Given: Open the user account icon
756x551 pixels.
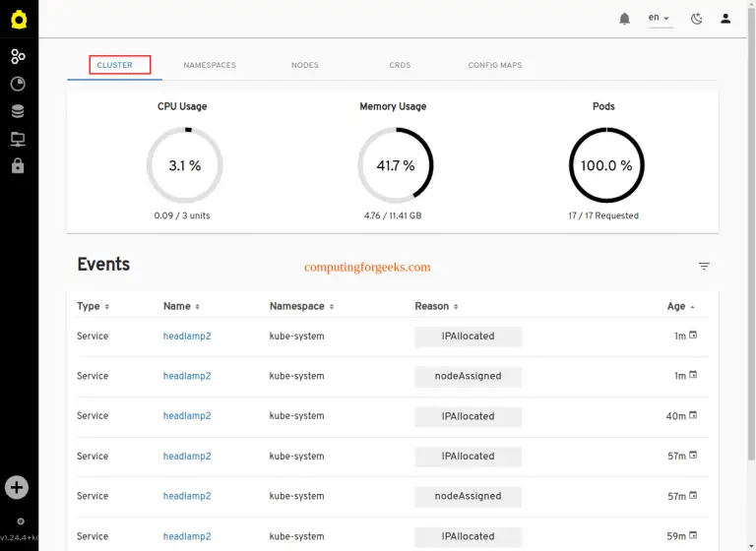Looking at the screenshot, I should [725, 19].
